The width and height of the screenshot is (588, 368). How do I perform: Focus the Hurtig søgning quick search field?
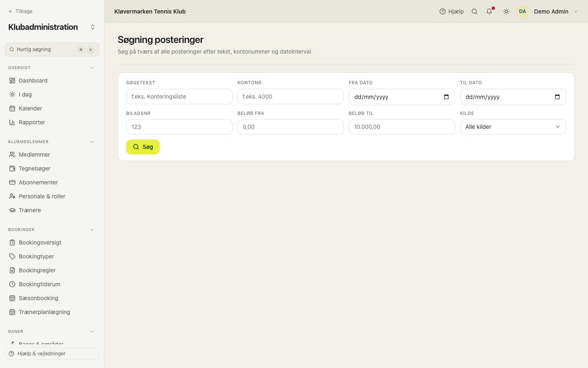tap(52, 49)
